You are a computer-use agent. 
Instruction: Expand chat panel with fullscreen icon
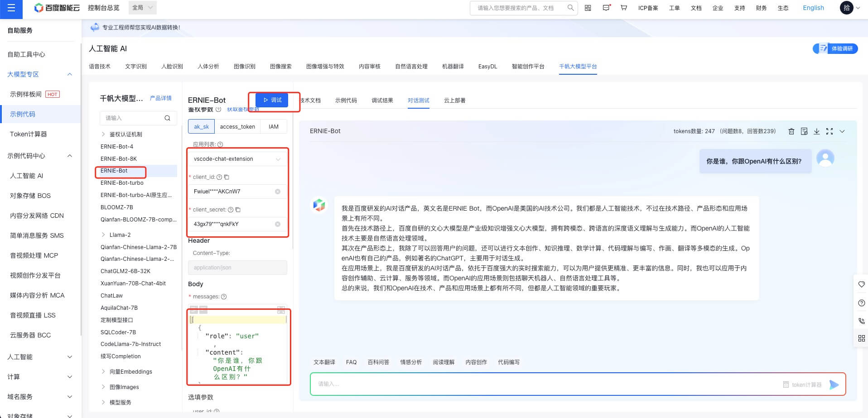829,131
